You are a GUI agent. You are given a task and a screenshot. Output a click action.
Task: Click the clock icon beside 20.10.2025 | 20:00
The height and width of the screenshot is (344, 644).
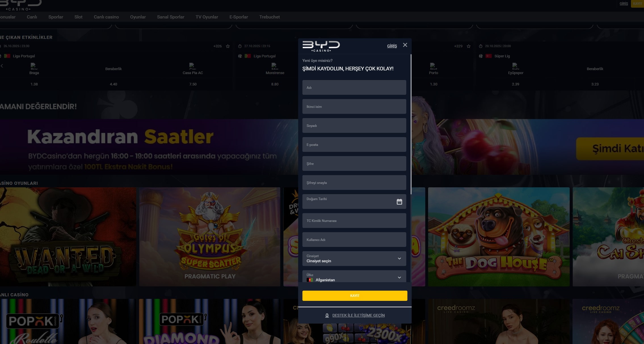point(481,46)
